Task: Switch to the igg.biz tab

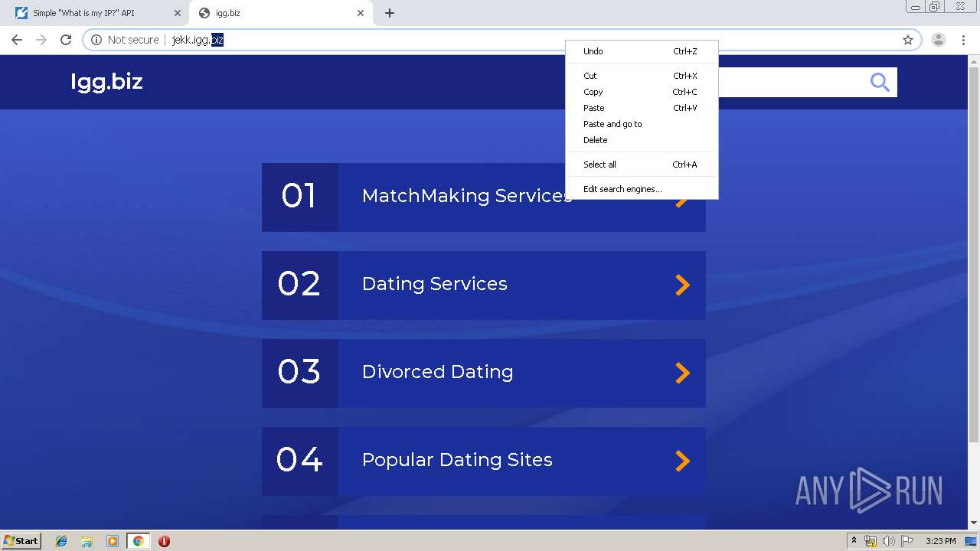Action: pyautogui.click(x=280, y=13)
